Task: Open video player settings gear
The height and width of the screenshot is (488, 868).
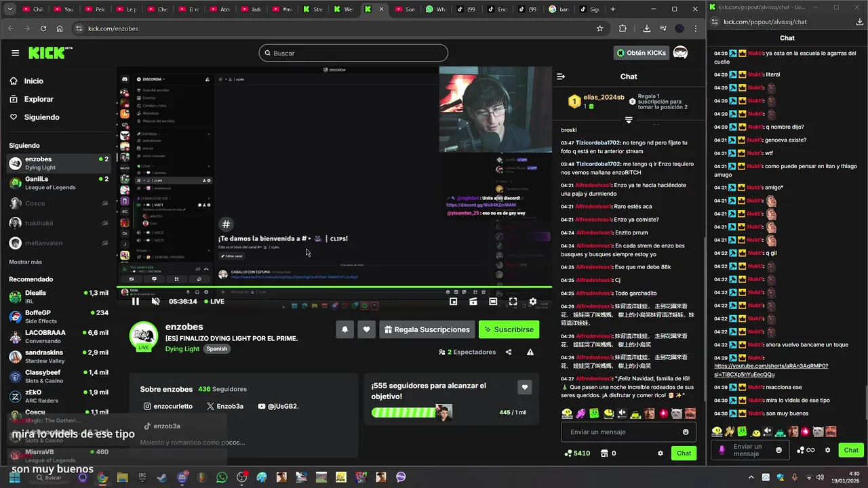Action: click(x=533, y=302)
